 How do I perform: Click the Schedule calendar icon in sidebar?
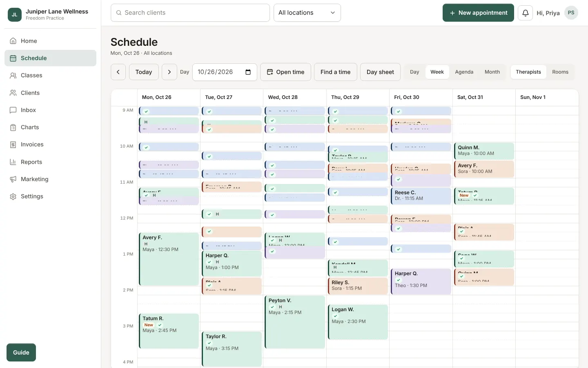13,58
